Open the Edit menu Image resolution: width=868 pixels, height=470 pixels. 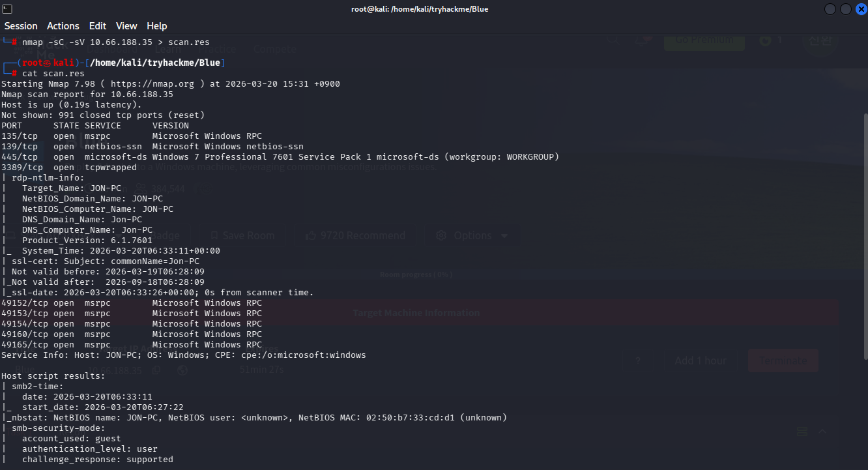(x=98, y=26)
